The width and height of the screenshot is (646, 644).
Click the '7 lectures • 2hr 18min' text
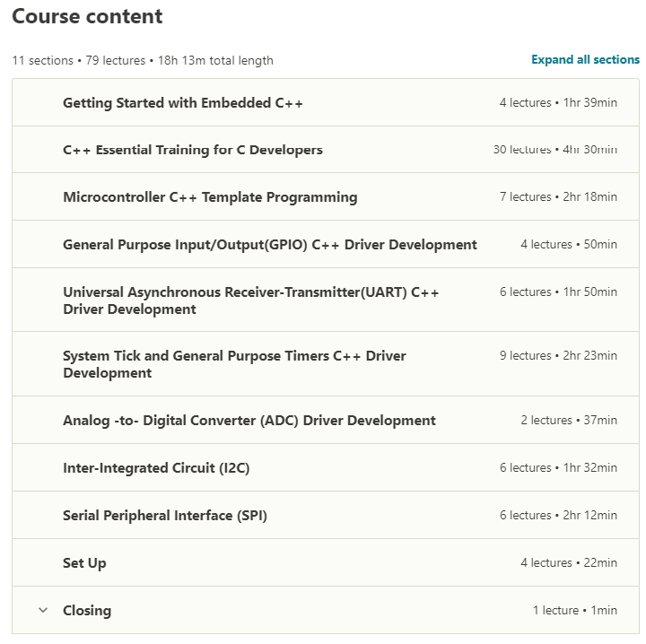tap(558, 196)
